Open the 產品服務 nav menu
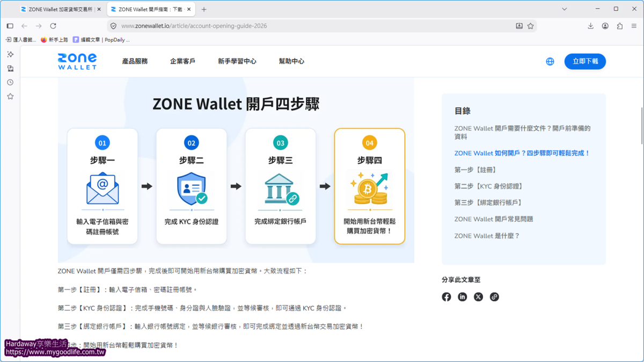644x362 pixels. (135, 61)
